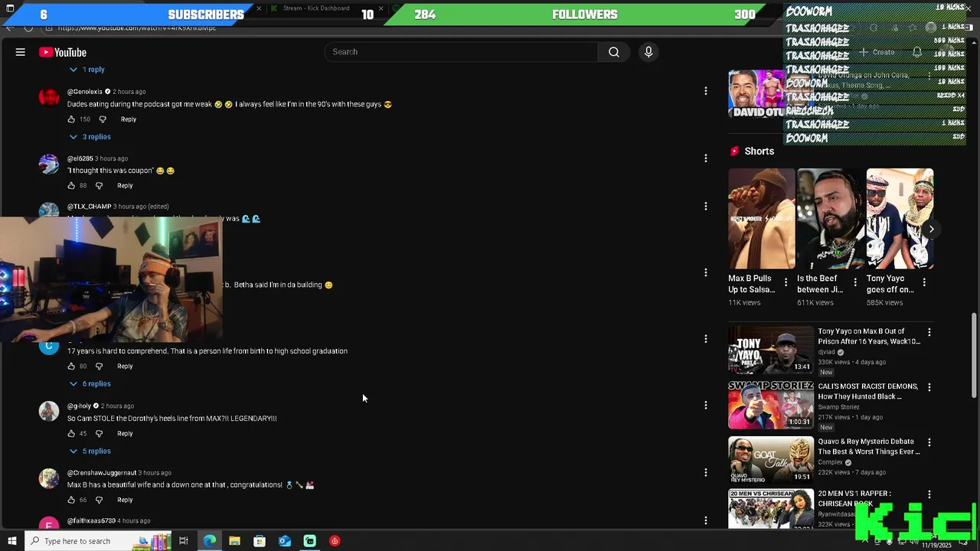Open Max B Pulls Up short thumbnail
Image resolution: width=980 pixels, height=551 pixels.
[x=762, y=219]
